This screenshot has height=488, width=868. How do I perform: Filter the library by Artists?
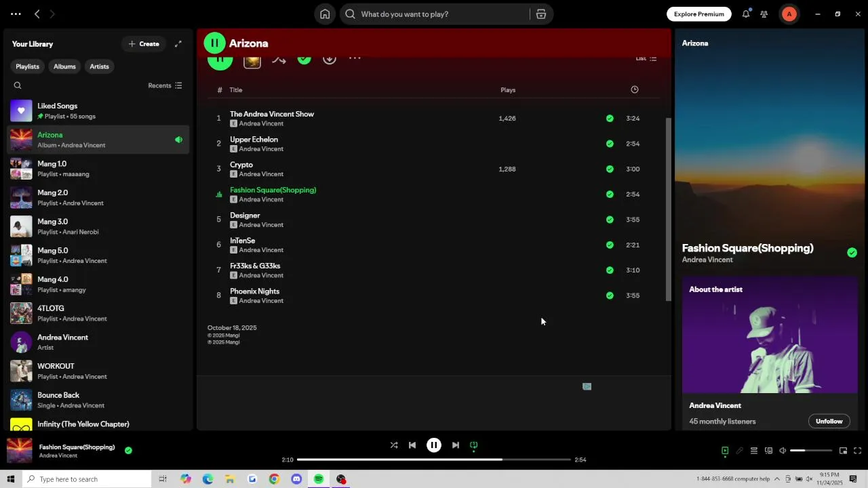tap(99, 66)
